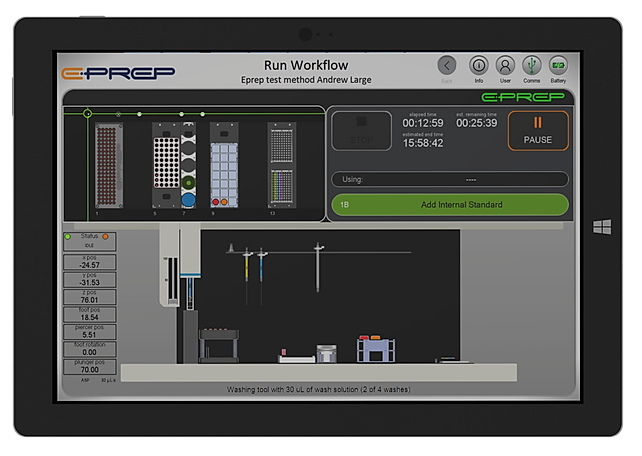Viewport: 642px width, 456px height.
Task: Click the green circle marker on deck timeline
Action: 88,114
